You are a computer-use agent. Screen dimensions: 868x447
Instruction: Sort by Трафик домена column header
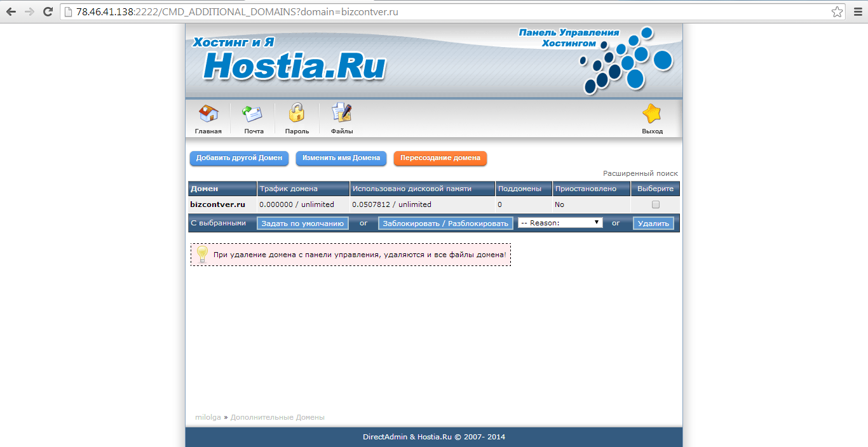pos(288,189)
